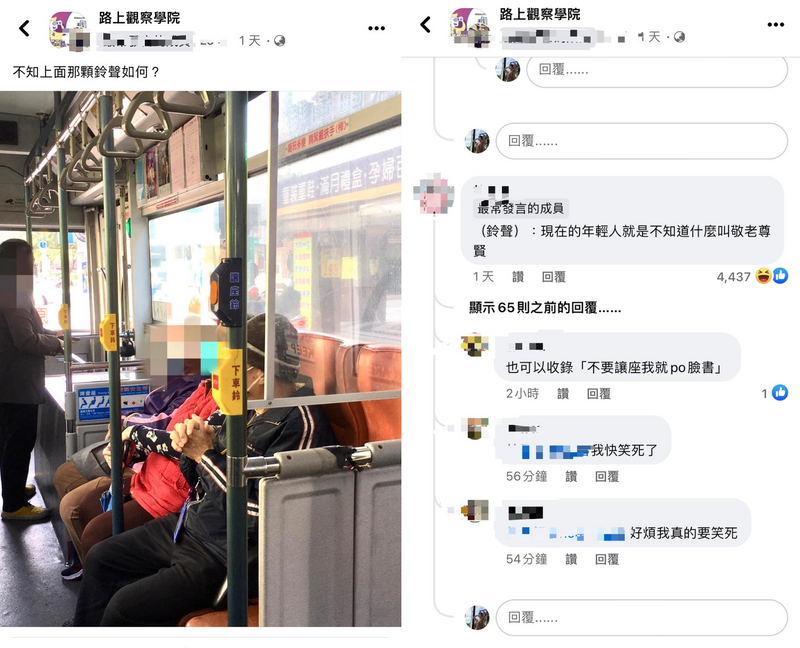Image resolution: width=800 pixels, height=648 pixels.
Task: Reply to the 54分鐘 comment
Action: 607,559
